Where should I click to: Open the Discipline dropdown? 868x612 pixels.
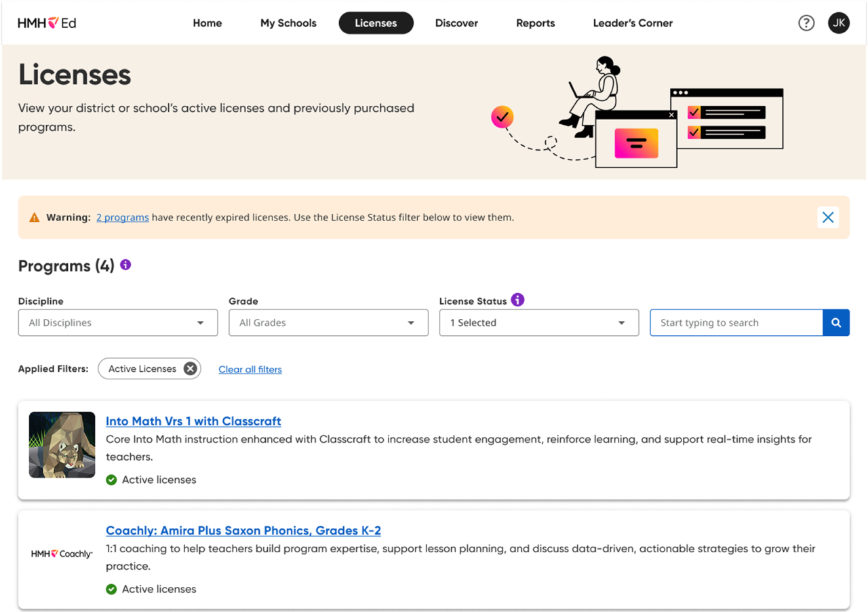(118, 323)
